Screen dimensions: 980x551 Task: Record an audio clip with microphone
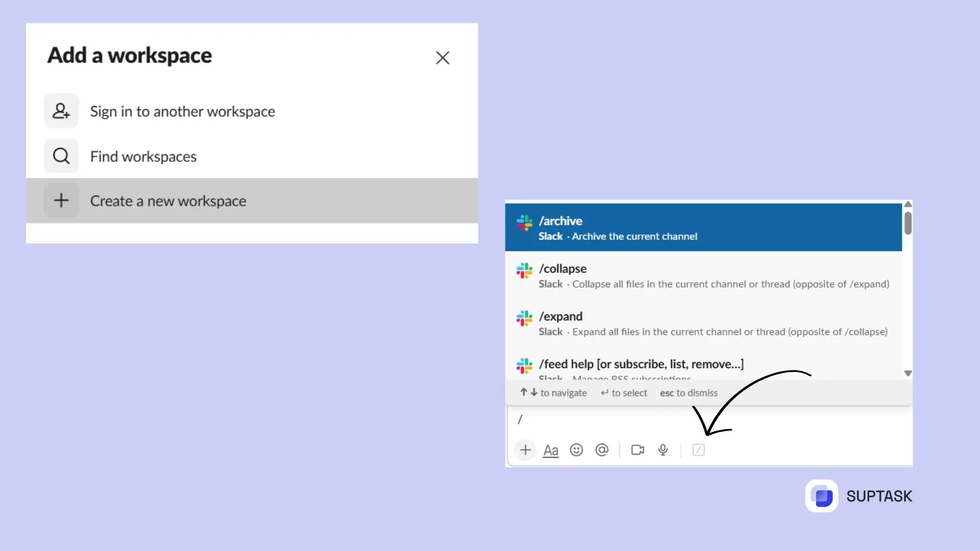(663, 450)
